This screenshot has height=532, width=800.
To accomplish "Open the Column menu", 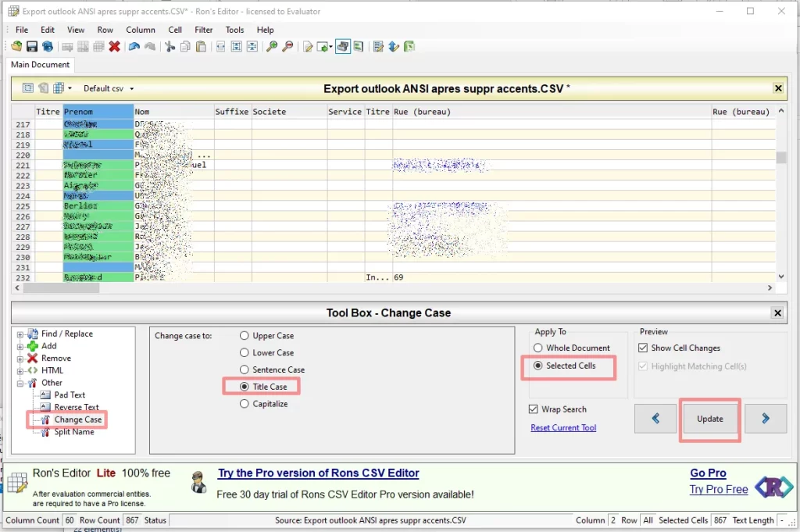I will click(x=141, y=30).
